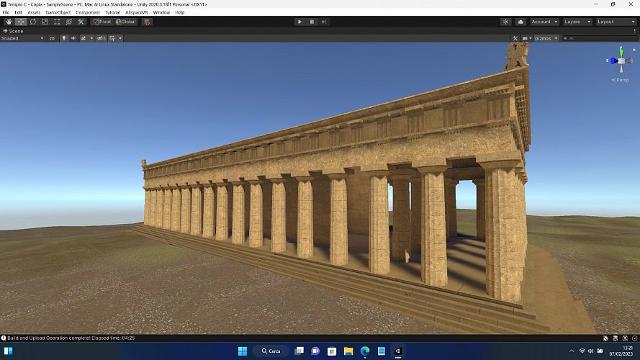Click blue Z axis on orientation gizmo
Viewport: 640px width, 360px height.
(613, 61)
